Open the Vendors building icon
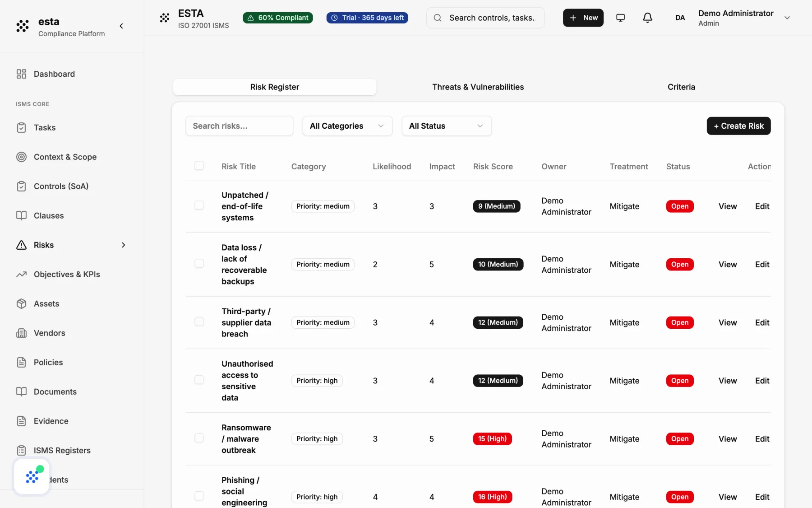812x508 pixels. tap(21, 333)
